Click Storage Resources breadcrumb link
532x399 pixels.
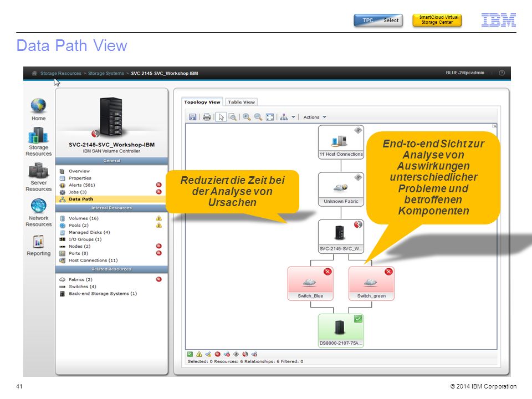click(x=61, y=73)
